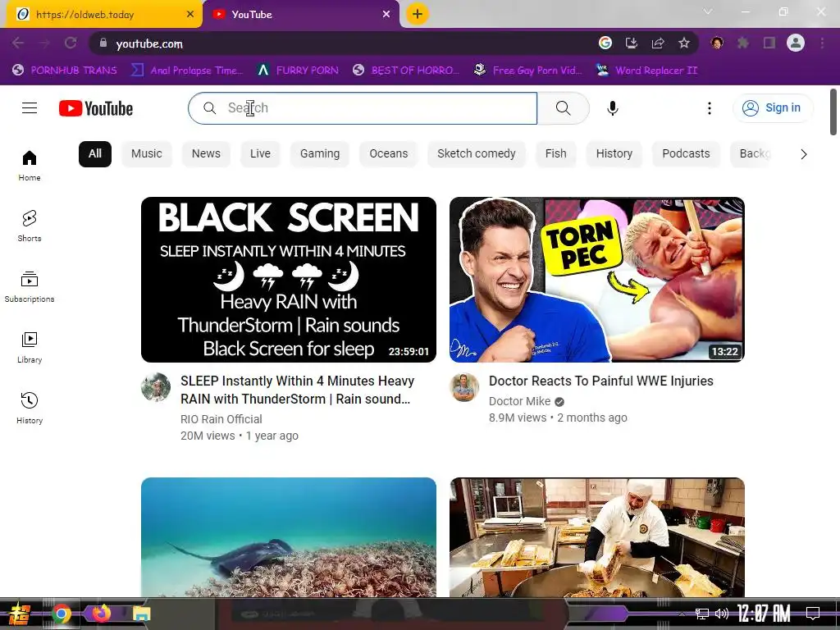This screenshot has width=840, height=630.
Task: Open a new tab with plus button
Action: click(x=418, y=14)
